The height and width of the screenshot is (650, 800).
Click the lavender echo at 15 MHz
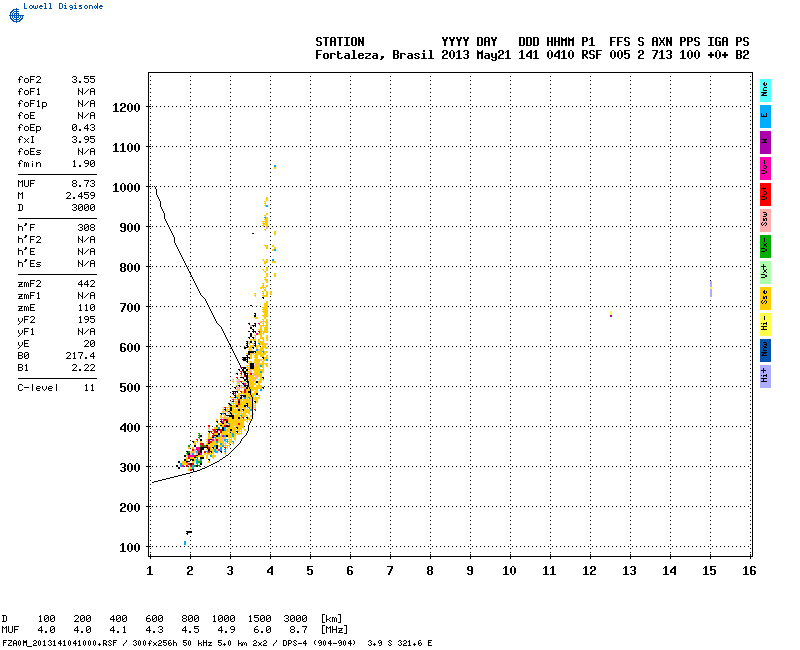(x=711, y=288)
